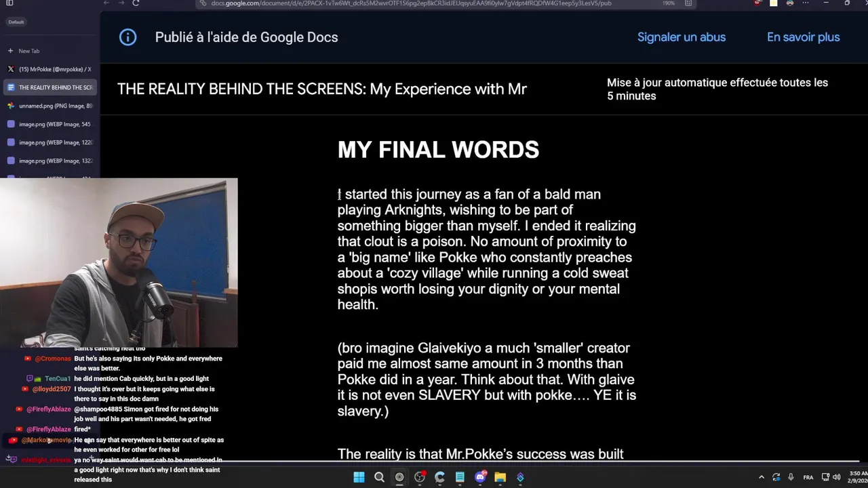Open the OBS Studio taskbar icon
The image size is (868, 488).
(399, 477)
